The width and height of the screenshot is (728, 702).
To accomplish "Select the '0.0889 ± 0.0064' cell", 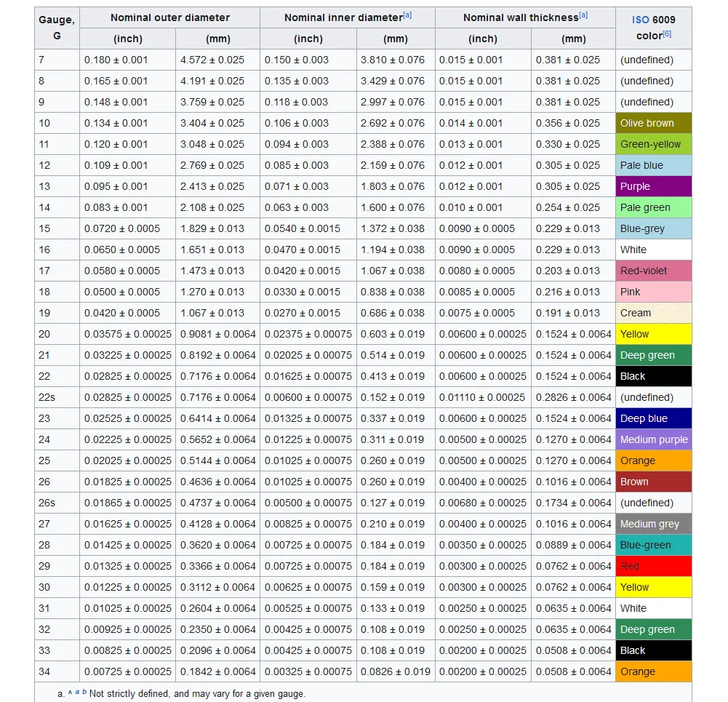I will click(573, 545).
